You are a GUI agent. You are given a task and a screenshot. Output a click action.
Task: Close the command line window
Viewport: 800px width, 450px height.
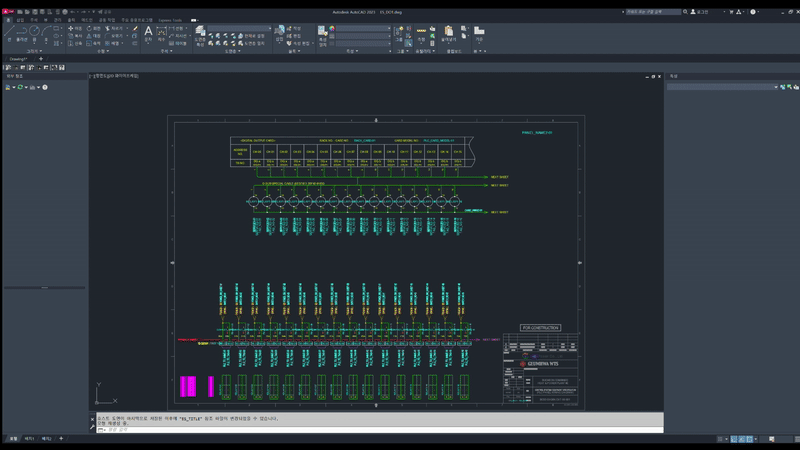tap(92, 419)
